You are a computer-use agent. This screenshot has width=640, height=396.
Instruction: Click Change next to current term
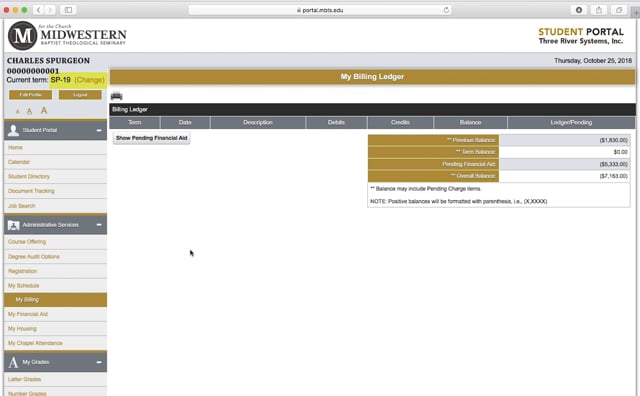pyautogui.click(x=89, y=80)
